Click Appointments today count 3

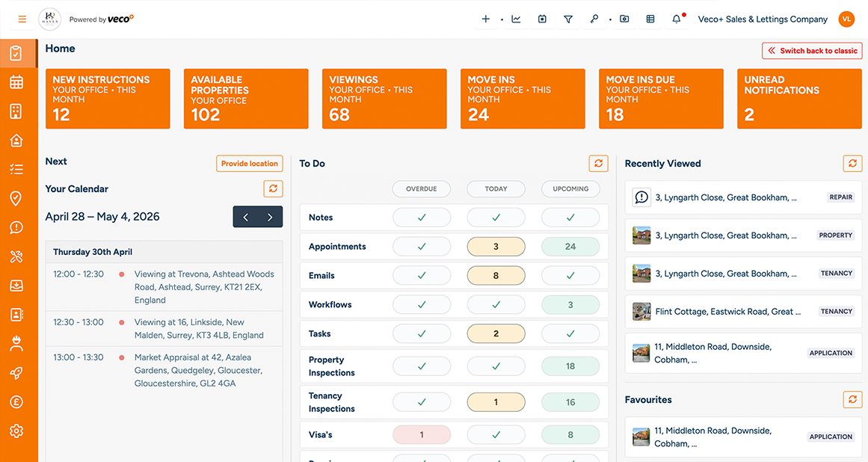[x=496, y=247]
